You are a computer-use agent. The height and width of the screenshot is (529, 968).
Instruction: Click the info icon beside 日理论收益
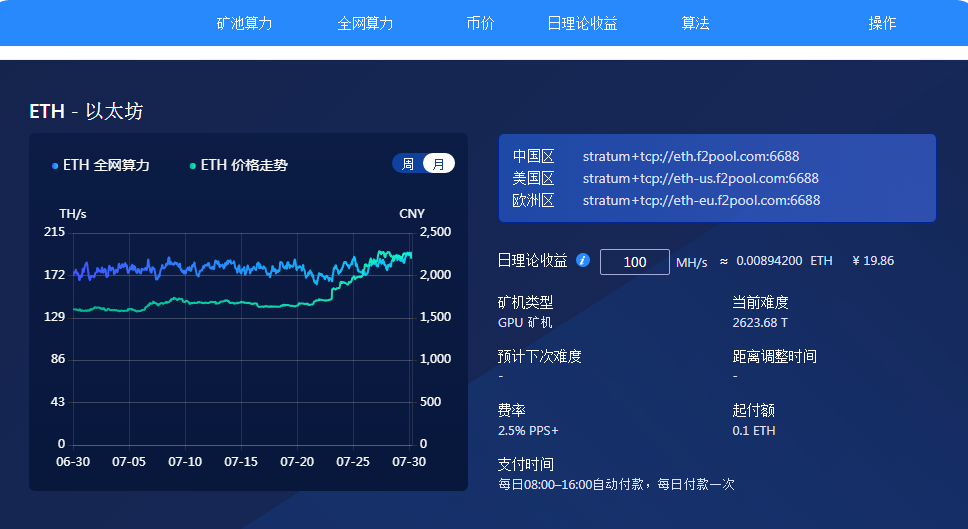[583, 260]
